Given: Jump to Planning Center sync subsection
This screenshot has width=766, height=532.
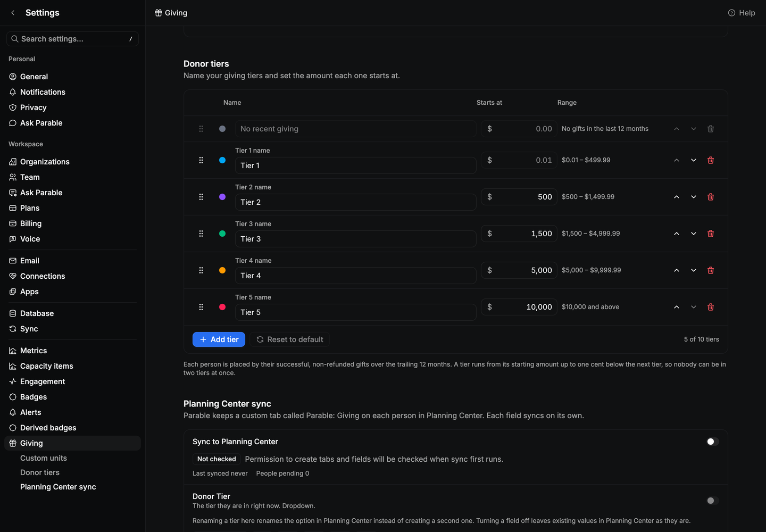Looking at the screenshot, I should click(58, 487).
